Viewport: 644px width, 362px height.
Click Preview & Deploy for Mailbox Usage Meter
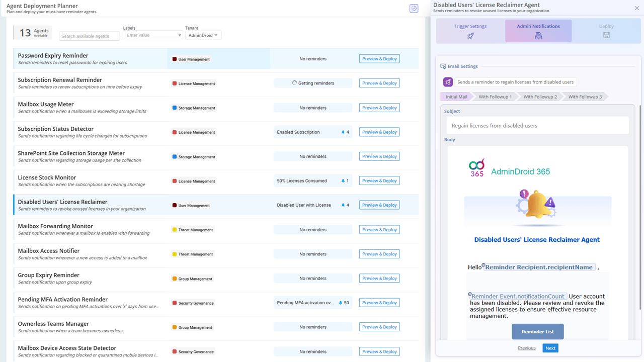(379, 108)
